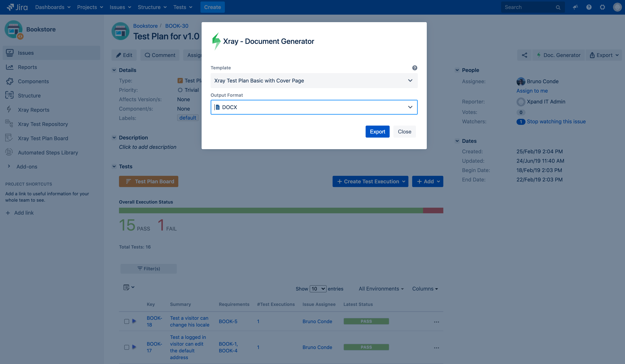Change Show entries count dropdown
The height and width of the screenshot is (364, 625).
coord(318,289)
